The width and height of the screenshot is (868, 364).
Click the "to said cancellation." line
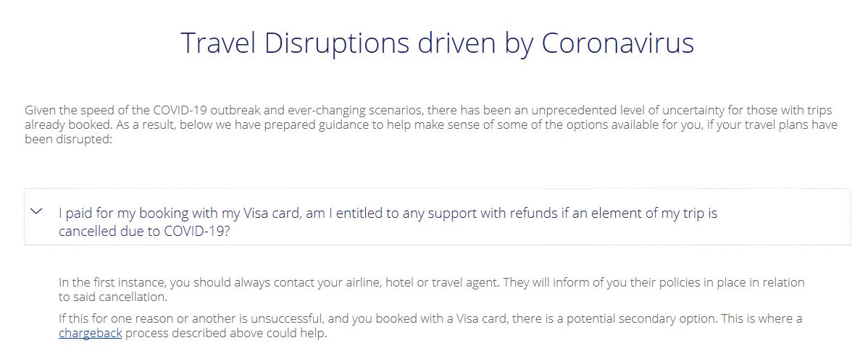coord(113,297)
